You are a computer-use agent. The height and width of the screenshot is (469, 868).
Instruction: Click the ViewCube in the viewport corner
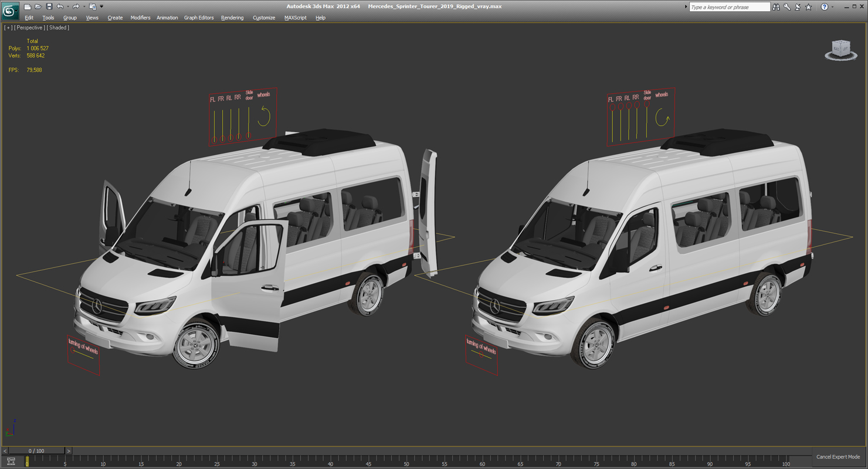[841, 50]
